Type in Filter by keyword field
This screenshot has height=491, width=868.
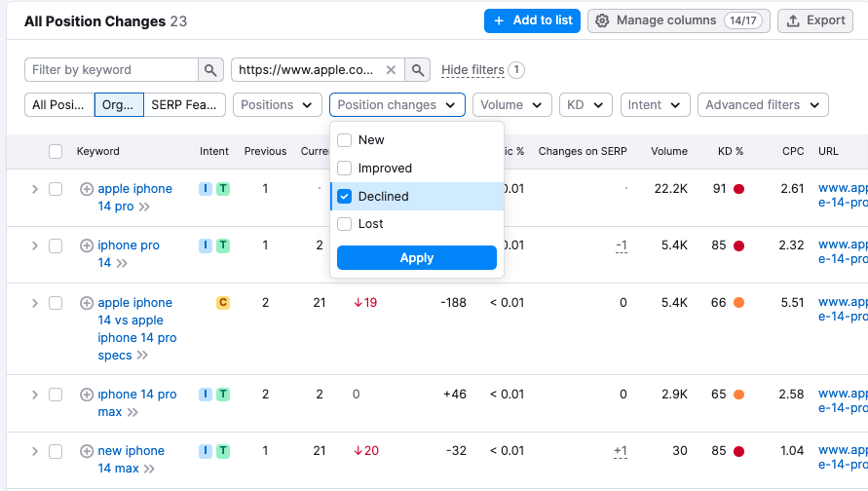pyautogui.click(x=112, y=70)
